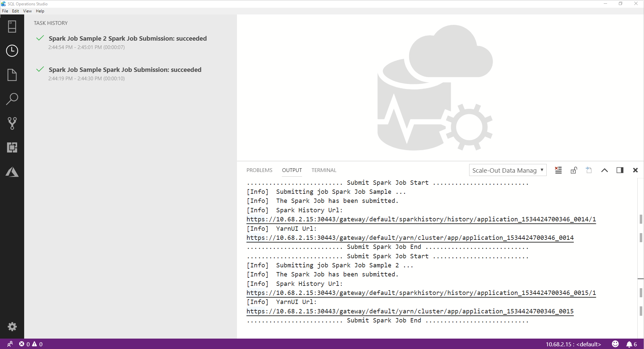Click the errors count in status bar
This screenshot has height=349, width=644.
coord(24,344)
